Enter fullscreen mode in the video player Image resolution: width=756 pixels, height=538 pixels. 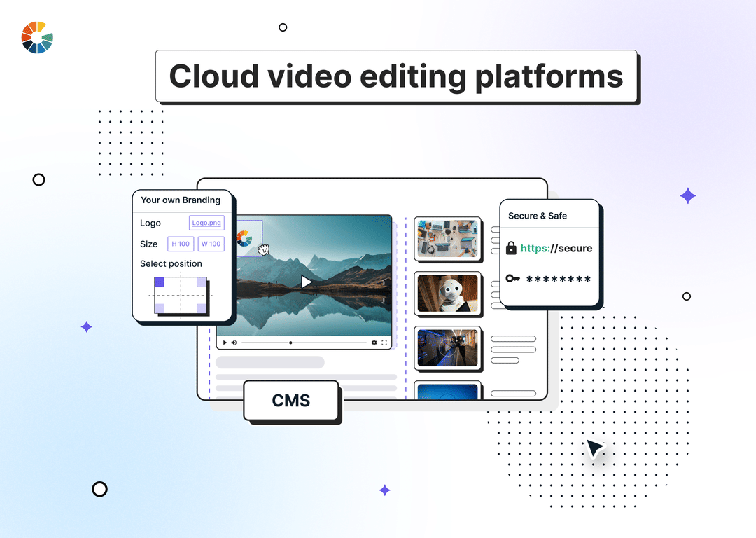[384, 343]
